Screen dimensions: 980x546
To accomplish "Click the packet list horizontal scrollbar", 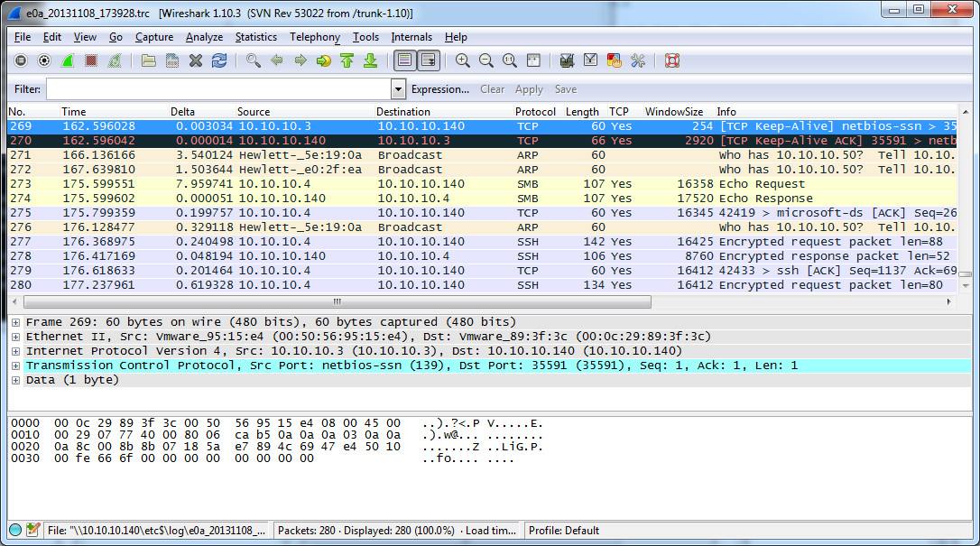I will tap(337, 301).
